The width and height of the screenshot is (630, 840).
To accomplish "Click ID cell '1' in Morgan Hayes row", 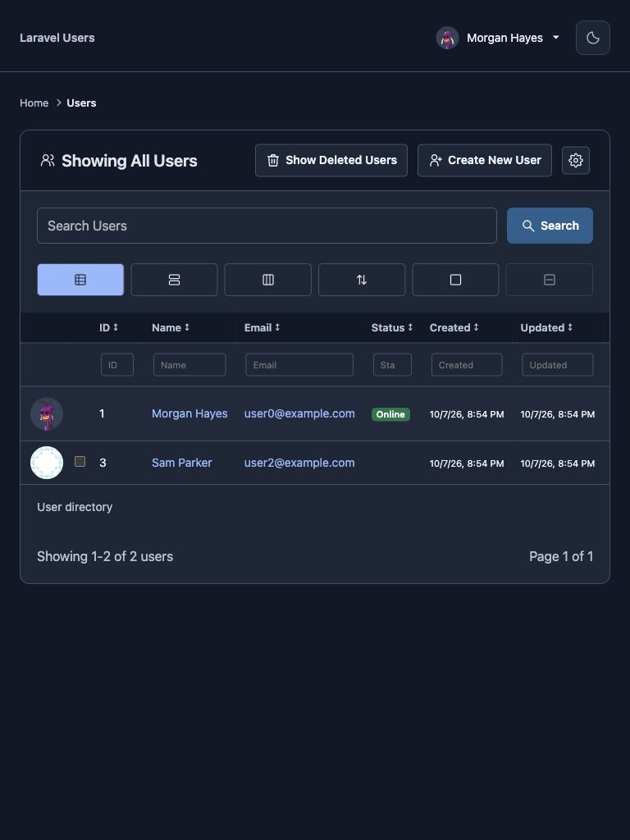I will (102, 413).
